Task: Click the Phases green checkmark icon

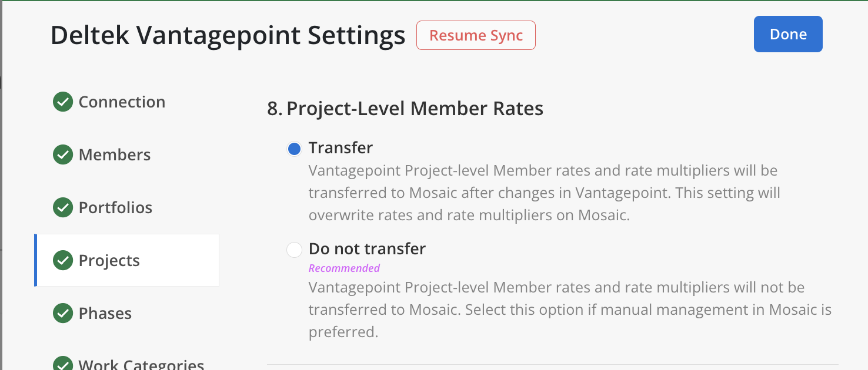Action: click(x=63, y=314)
